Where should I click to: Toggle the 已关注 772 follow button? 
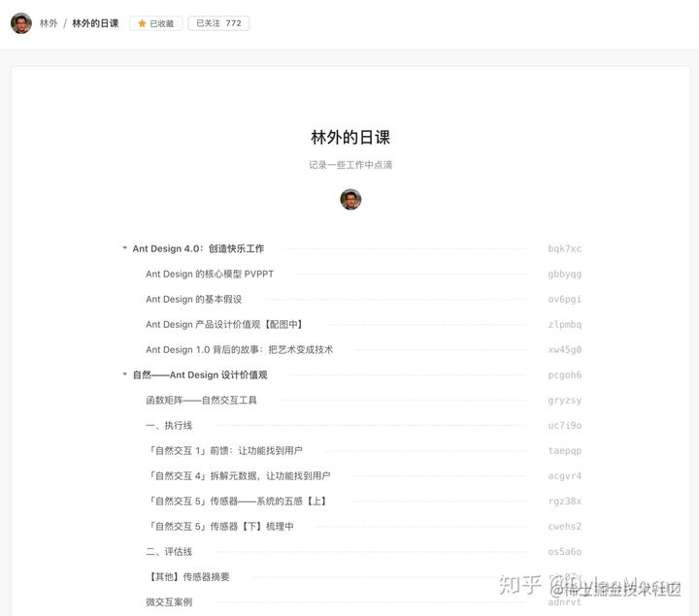218,23
